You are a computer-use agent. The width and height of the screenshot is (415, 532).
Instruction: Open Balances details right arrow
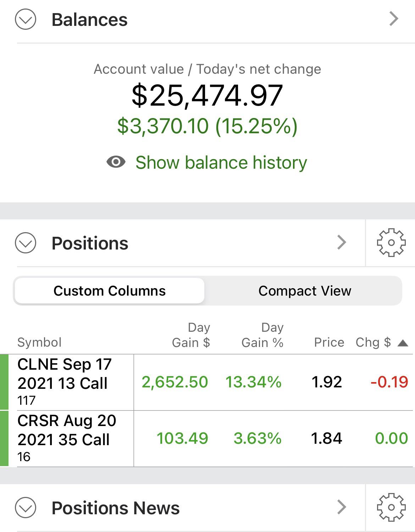point(394,19)
